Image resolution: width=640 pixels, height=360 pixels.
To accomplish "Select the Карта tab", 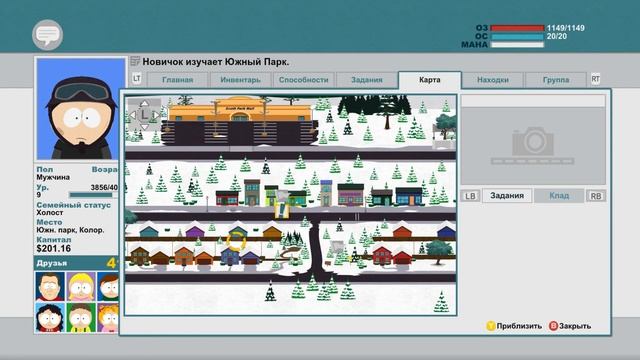I will click(x=430, y=80).
